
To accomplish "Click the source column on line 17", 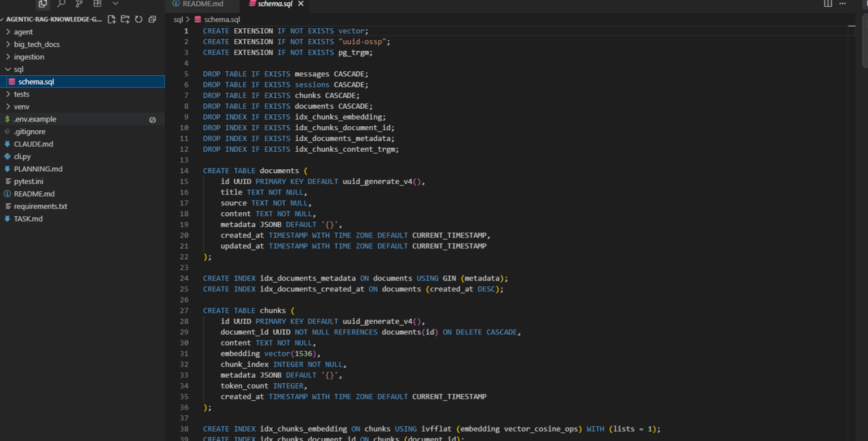I will point(234,203).
